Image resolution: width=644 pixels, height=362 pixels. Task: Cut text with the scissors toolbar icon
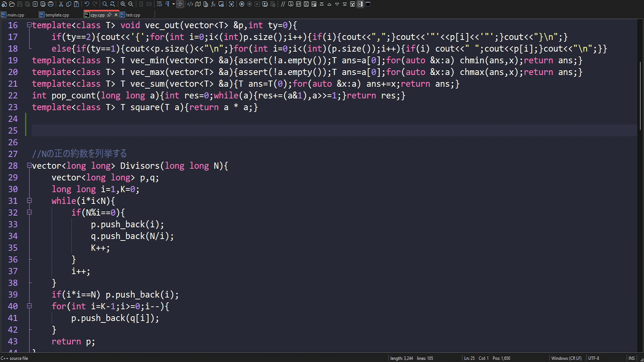[61, 4]
